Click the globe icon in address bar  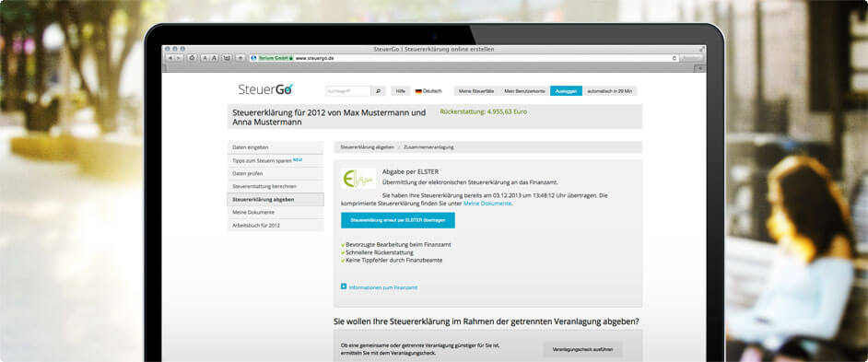tap(253, 57)
